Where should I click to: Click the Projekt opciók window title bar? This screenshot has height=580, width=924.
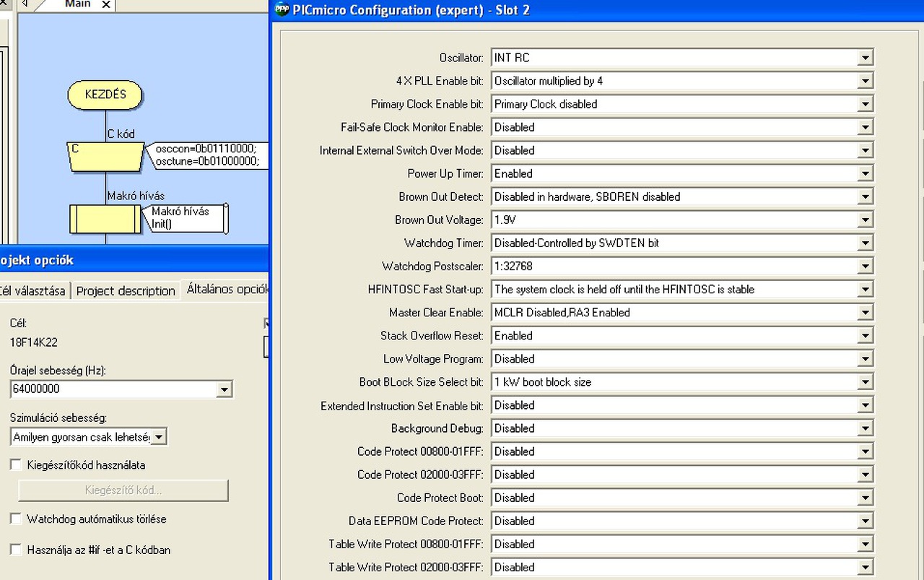click(x=134, y=260)
